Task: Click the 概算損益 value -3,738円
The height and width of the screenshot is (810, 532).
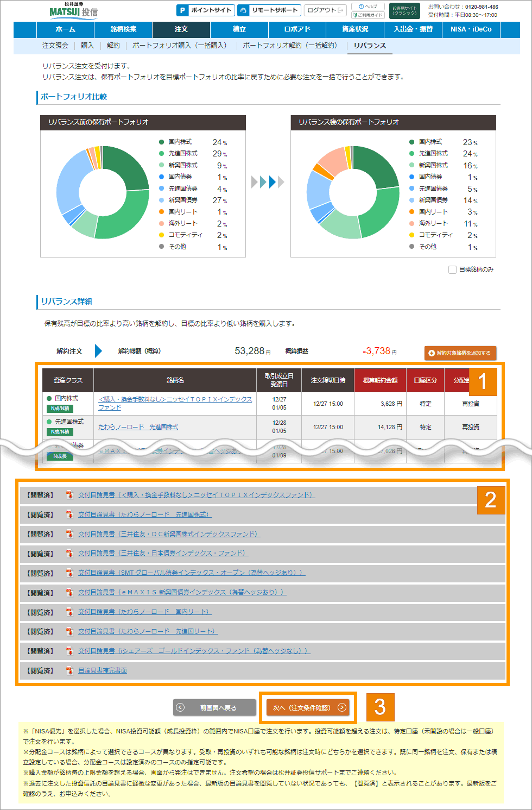Action: pos(379,351)
